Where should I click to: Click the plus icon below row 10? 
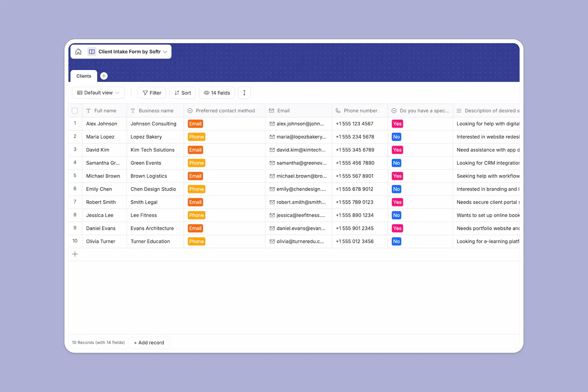coord(75,254)
